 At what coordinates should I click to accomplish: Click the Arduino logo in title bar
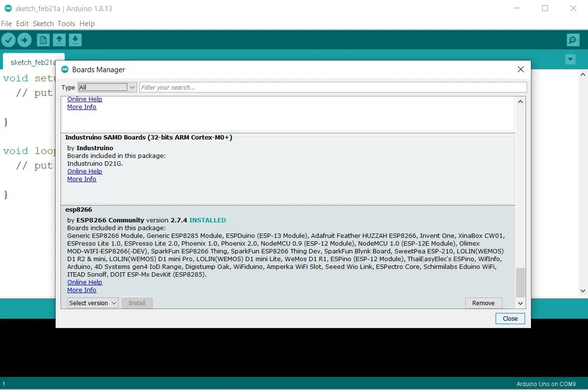8,9
